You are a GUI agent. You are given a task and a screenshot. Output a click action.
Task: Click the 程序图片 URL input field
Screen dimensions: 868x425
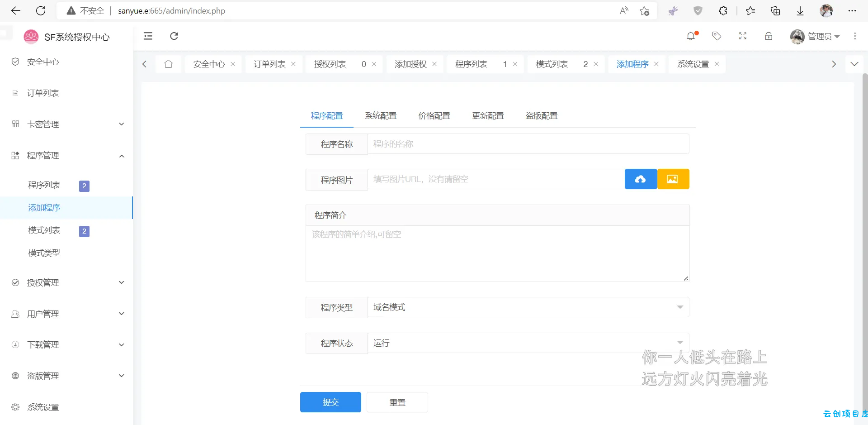pyautogui.click(x=496, y=179)
